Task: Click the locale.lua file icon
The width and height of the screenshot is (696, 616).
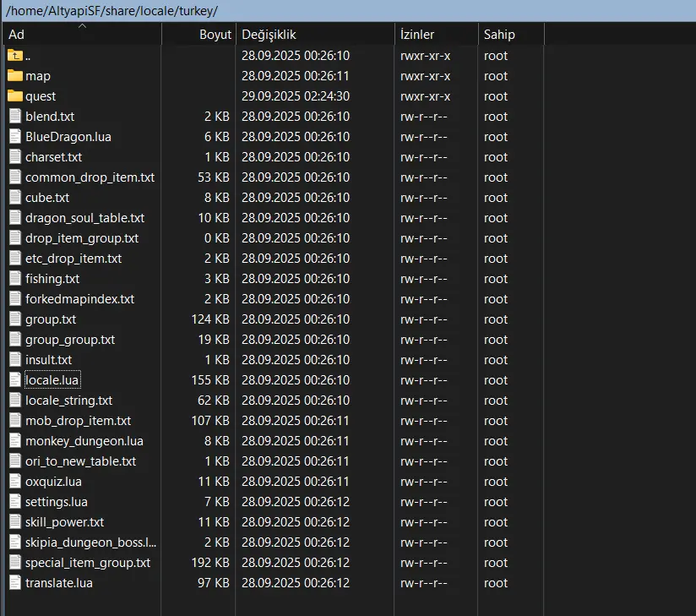Action: [x=15, y=380]
